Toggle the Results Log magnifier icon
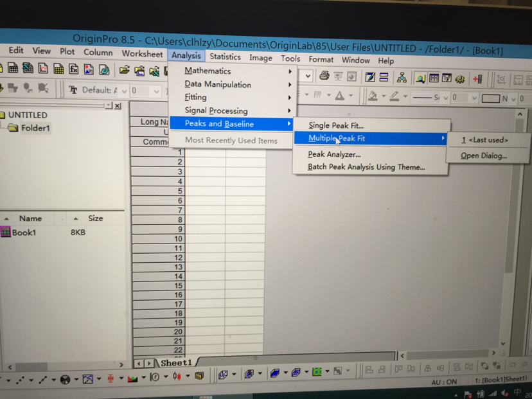 coord(420,79)
